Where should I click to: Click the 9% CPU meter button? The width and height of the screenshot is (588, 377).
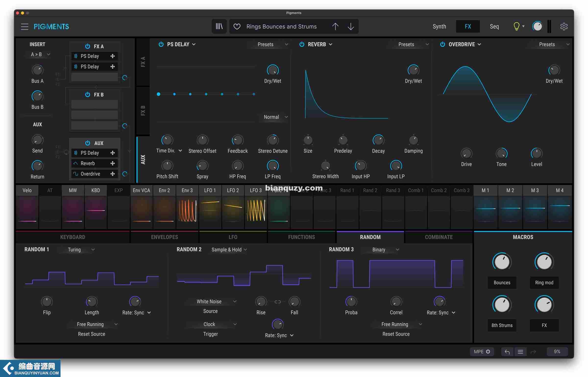[557, 352]
